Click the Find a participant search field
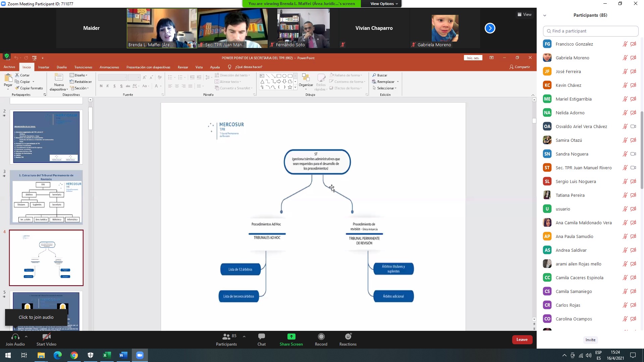This screenshot has width=644, height=362. click(x=590, y=31)
